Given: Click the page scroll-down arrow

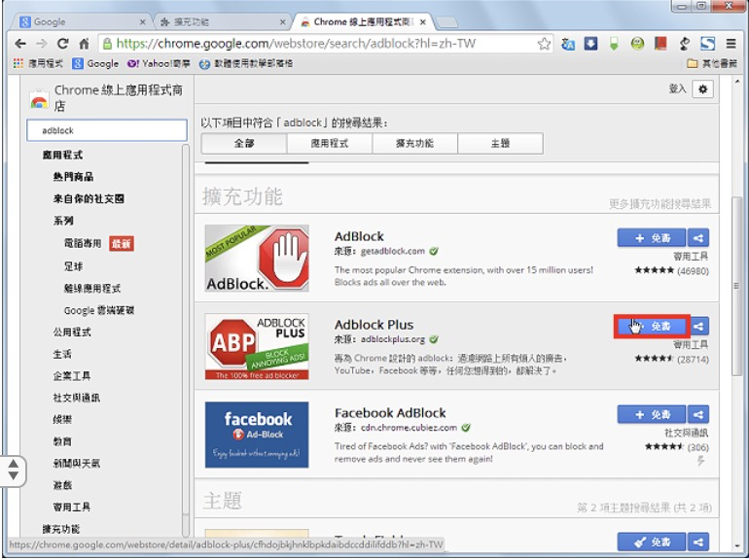Looking at the screenshot, I should [737, 546].
